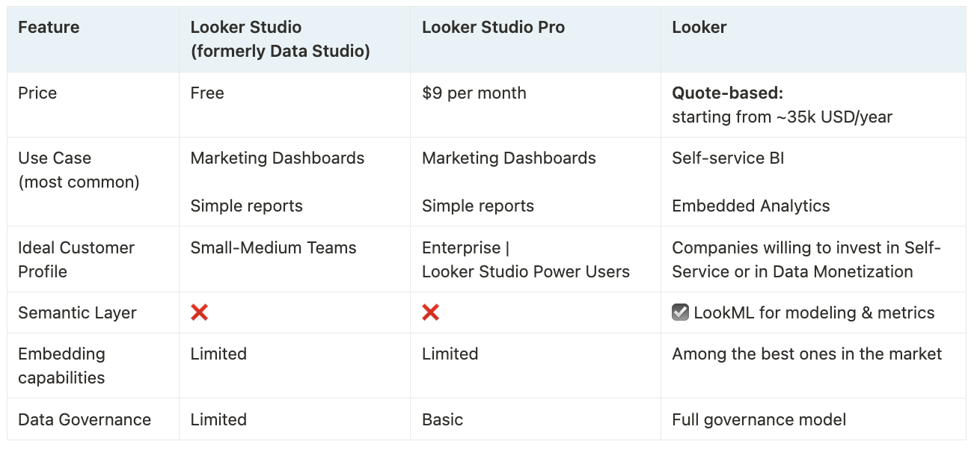The image size is (980, 456).
Task: Click the "(formerly Data Studio)" header text
Action: [280, 52]
